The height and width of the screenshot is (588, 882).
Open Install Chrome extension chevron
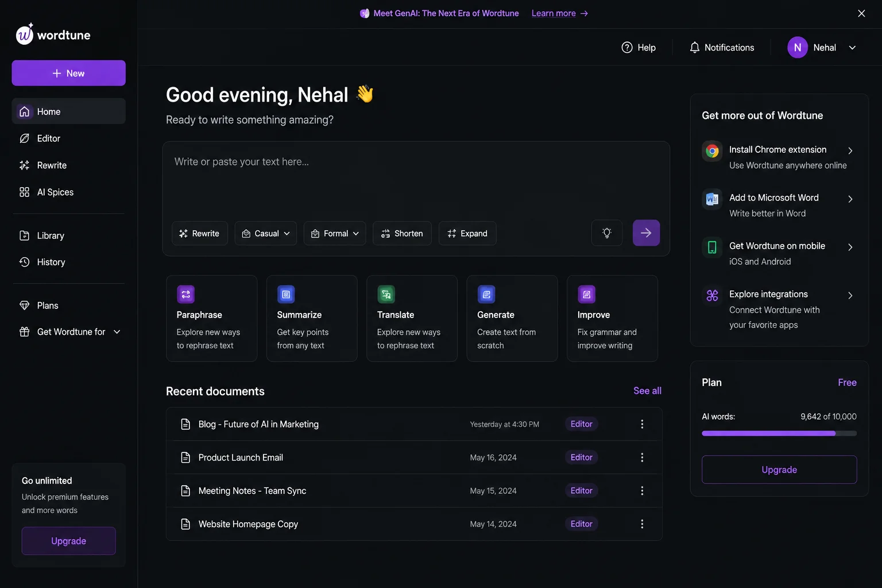(x=850, y=151)
